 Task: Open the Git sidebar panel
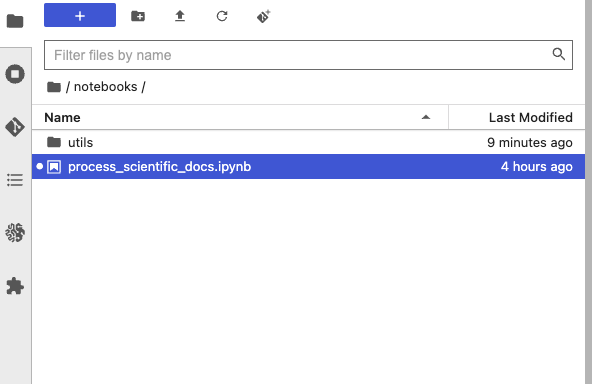tap(15, 127)
